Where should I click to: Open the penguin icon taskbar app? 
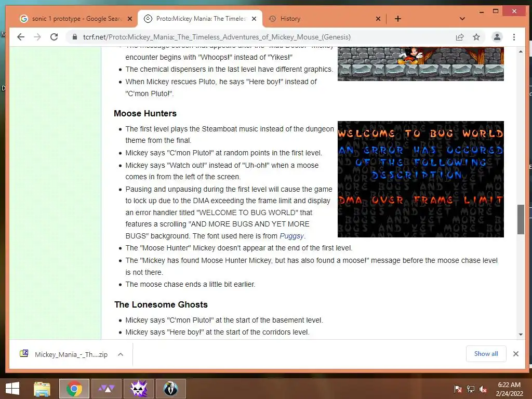(x=171, y=389)
